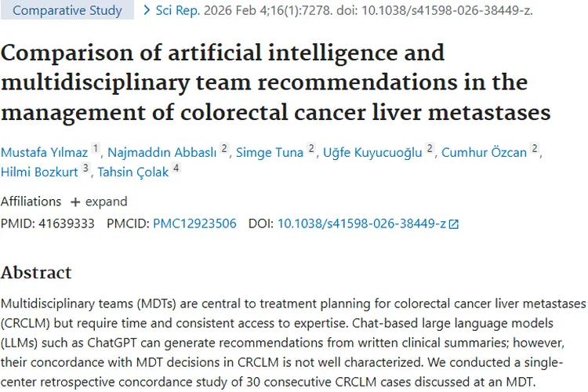The image size is (588, 392).
Task: Click affiliation superscript 3 after Bozkurt
Action: (85, 168)
